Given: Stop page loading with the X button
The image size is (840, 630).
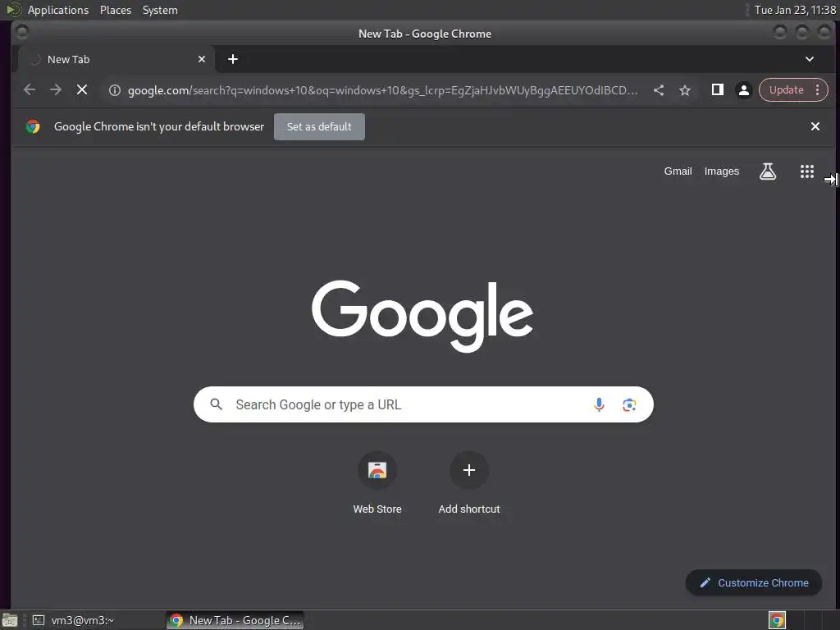Looking at the screenshot, I should coord(82,90).
